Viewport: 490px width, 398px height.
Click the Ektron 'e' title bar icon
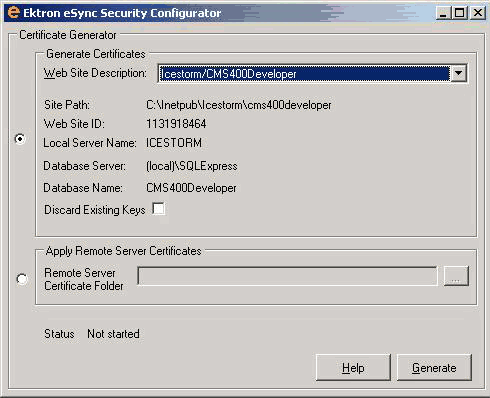[14, 13]
